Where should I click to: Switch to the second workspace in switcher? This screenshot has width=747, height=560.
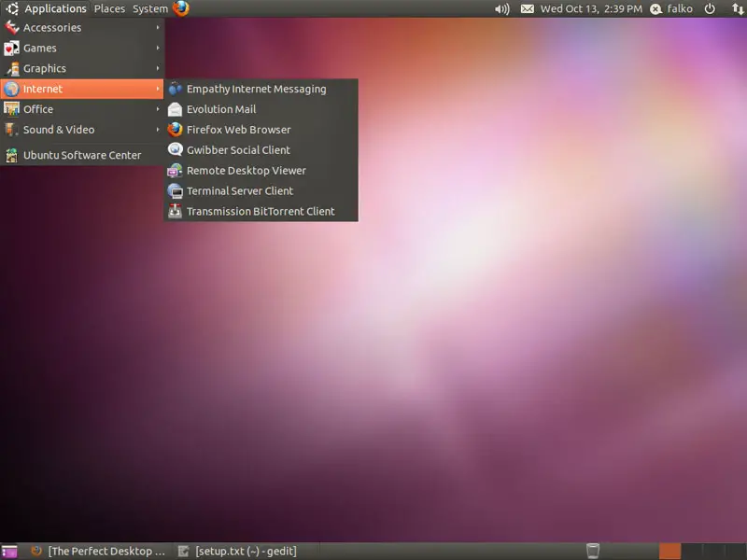(x=692, y=552)
